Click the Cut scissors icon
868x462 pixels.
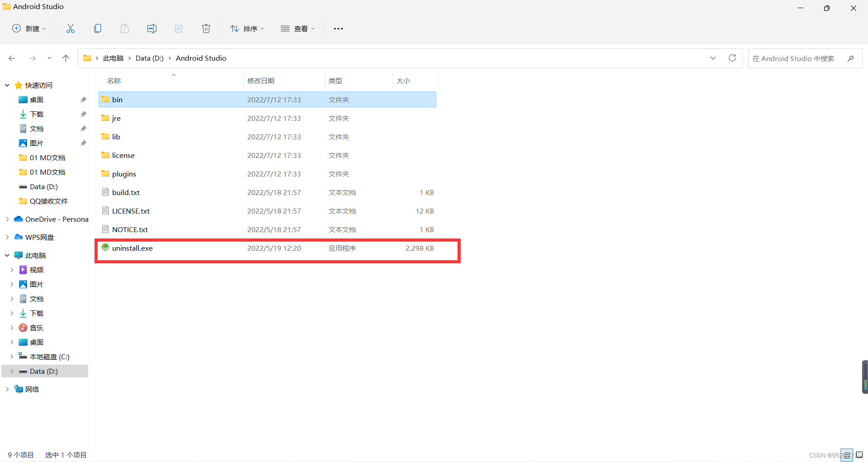click(x=71, y=29)
